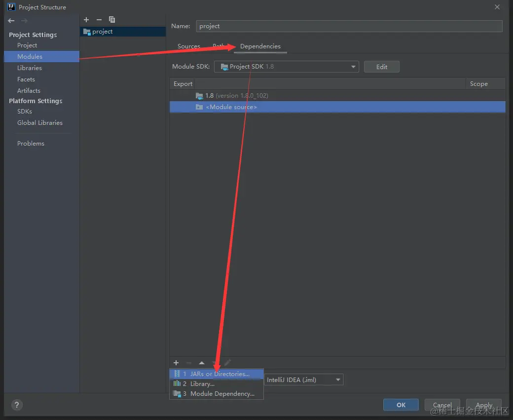Click the Edit button next to Module SDK
Viewport: 513px width, 420px height.
pyautogui.click(x=381, y=67)
